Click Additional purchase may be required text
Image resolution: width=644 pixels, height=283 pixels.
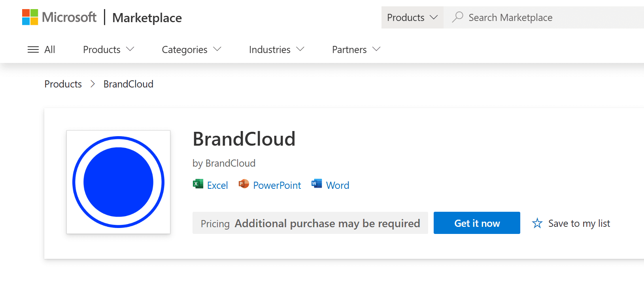[x=327, y=224]
